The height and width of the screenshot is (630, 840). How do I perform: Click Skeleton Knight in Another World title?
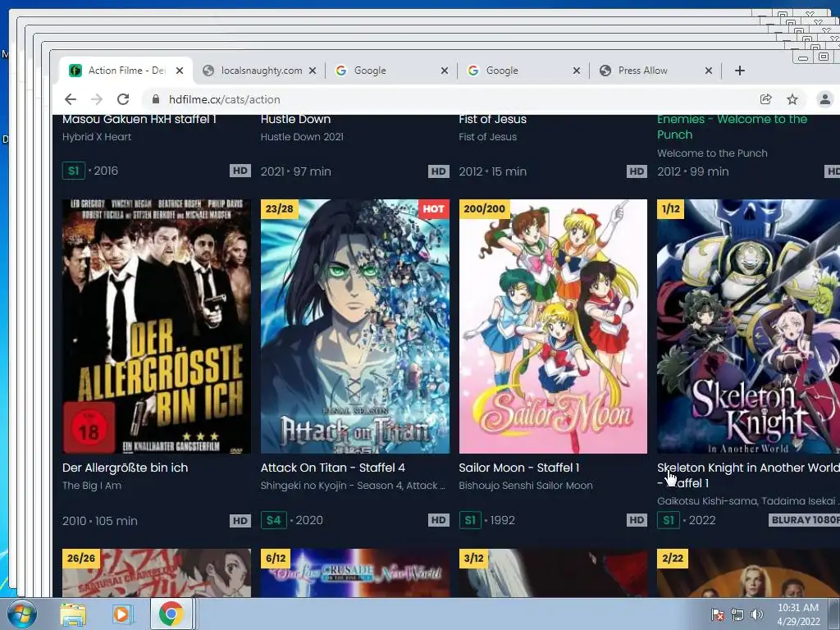pyautogui.click(x=748, y=475)
